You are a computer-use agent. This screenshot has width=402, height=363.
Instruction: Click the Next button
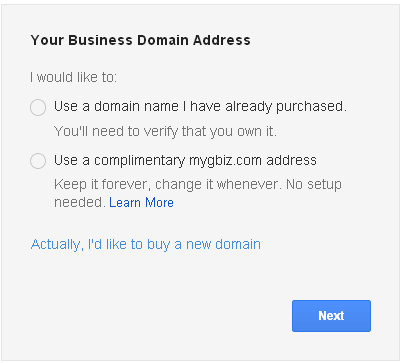coord(331,316)
